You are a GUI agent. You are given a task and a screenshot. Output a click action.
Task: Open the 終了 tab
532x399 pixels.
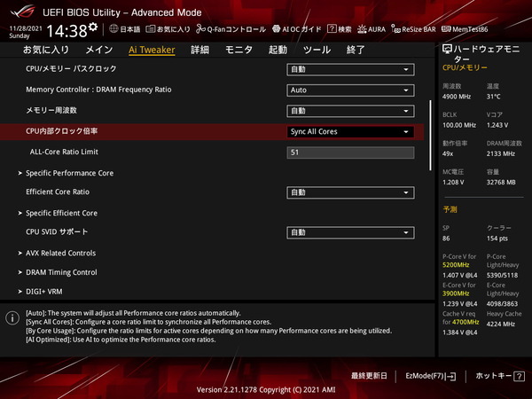[x=356, y=50]
